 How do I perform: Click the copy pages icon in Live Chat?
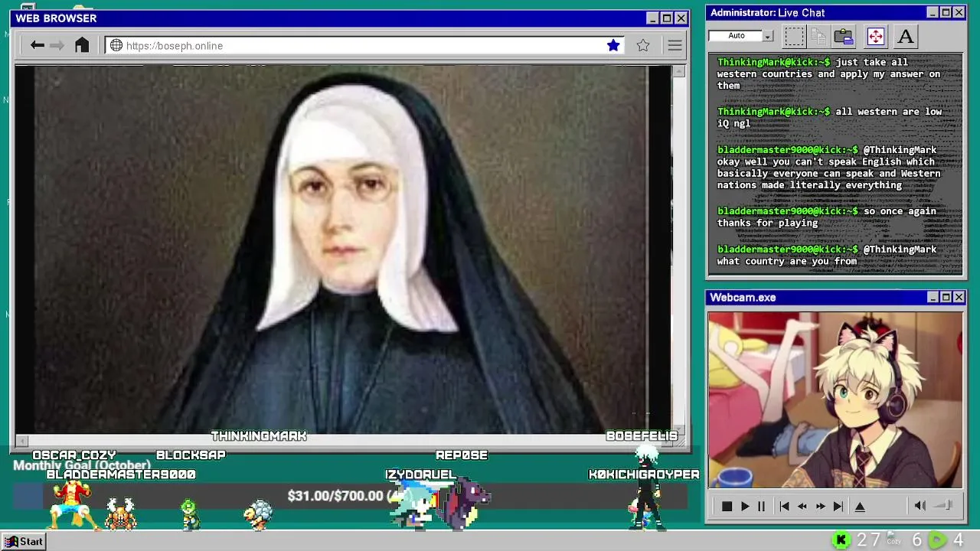818,36
